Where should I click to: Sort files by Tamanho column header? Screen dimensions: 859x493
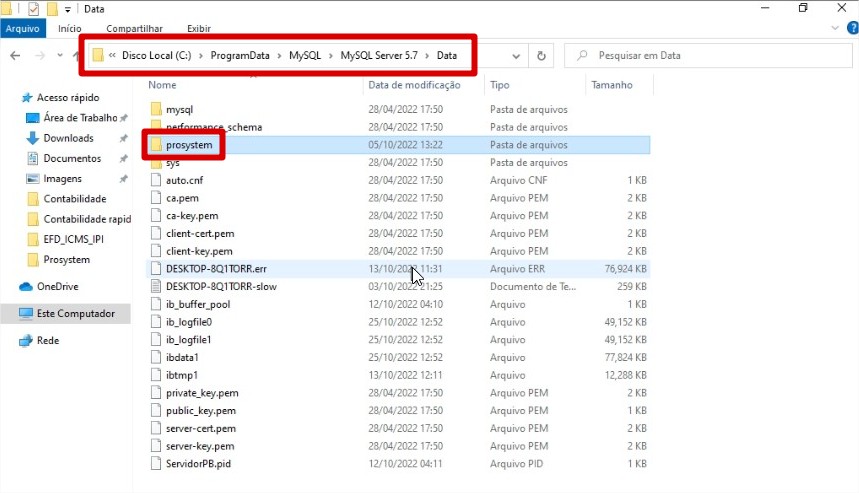point(612,85)
